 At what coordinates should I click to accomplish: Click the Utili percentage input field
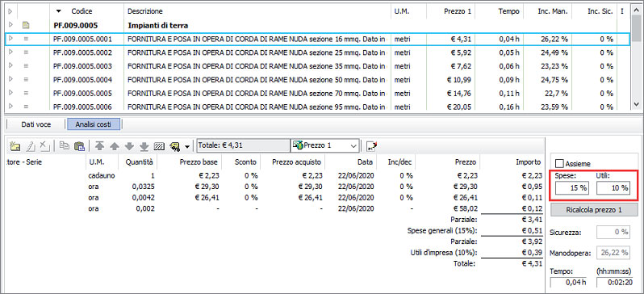pos(613,188)
